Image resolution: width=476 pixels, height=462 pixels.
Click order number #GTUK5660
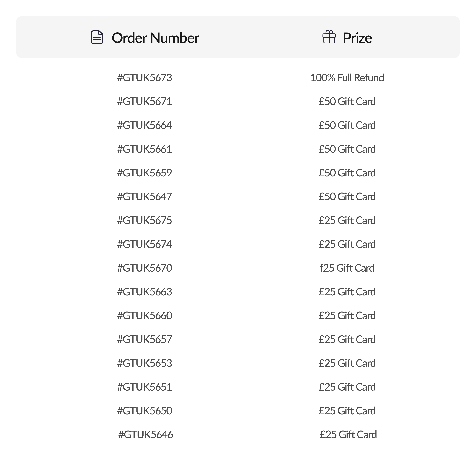point(144,316)
